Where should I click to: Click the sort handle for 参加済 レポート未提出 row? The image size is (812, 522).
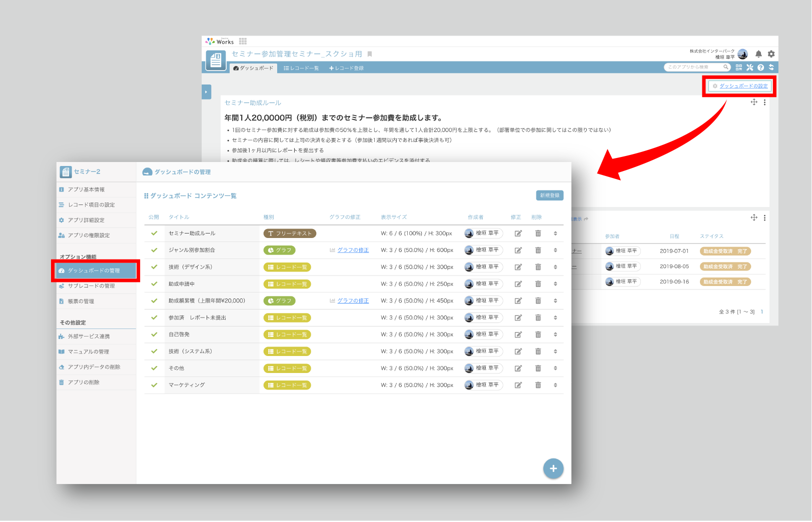[x=555, y=317]
